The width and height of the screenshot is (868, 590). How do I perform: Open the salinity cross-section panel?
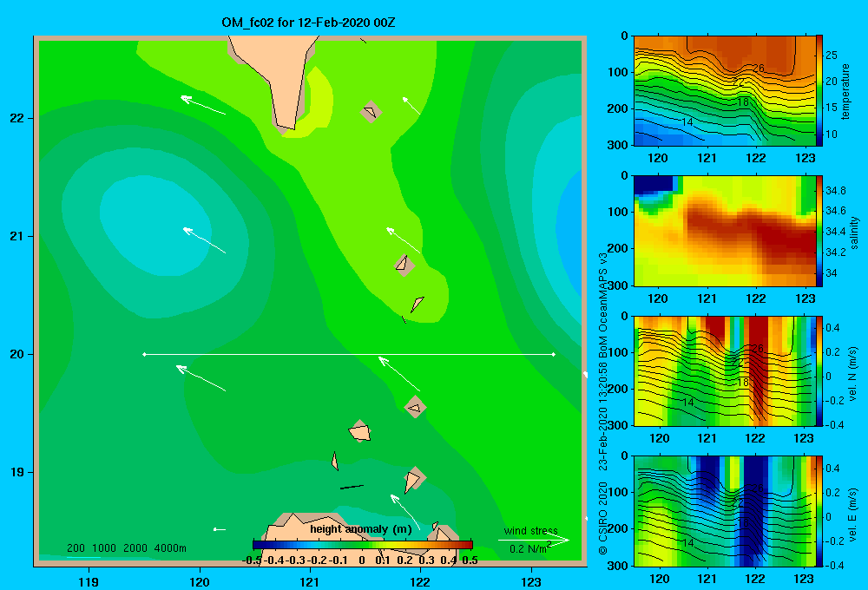pos(725,231)
